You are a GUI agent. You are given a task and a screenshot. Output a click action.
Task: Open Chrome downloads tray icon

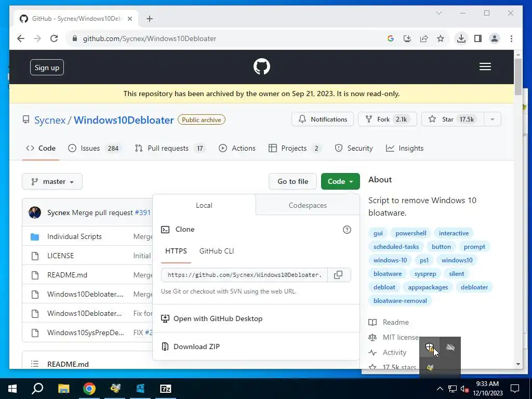coord(461,38)
